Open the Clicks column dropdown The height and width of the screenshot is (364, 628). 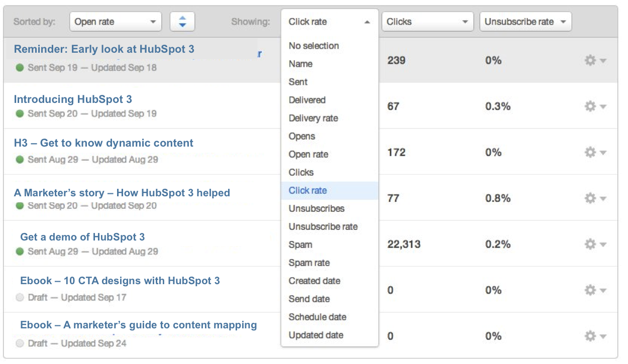pyautogui.click(x=427, y=22)
